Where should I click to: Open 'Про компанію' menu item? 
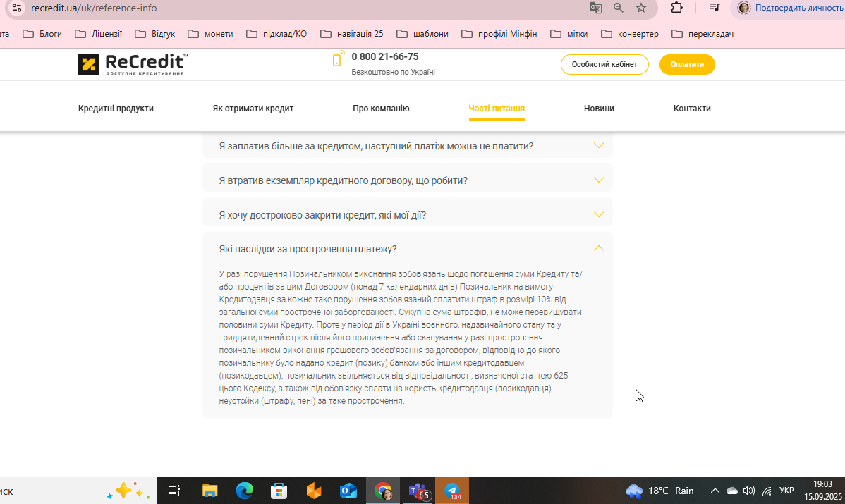pos(381,109)
